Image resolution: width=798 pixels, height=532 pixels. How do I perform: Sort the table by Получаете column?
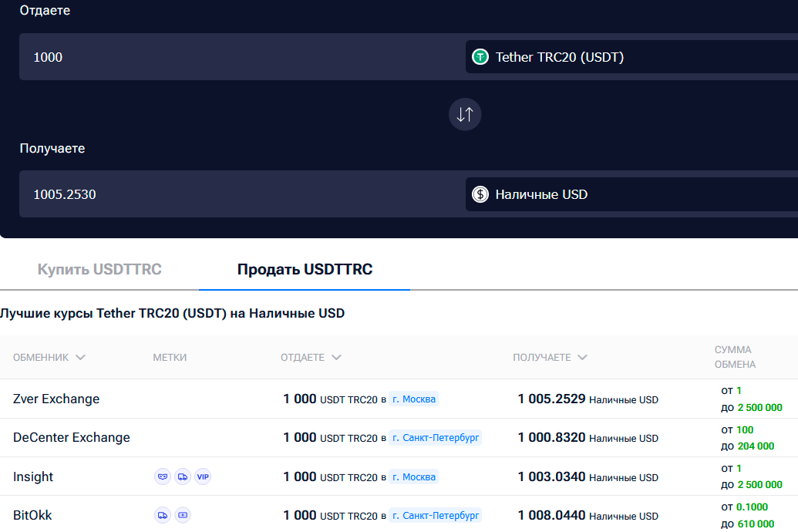(x=550, y=358)
